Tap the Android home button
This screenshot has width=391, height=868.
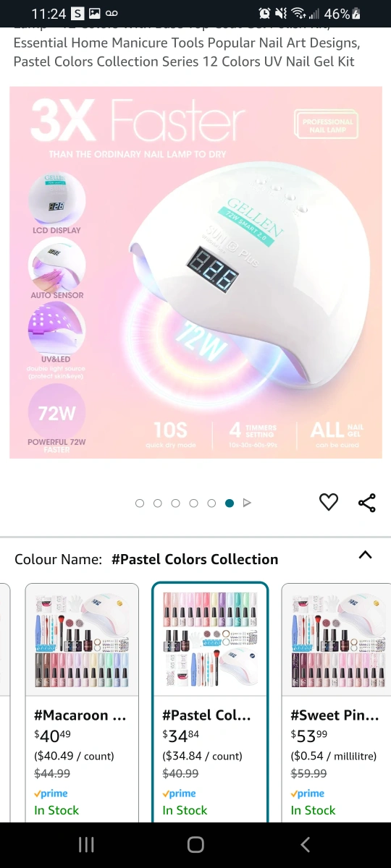coord(195,844)
